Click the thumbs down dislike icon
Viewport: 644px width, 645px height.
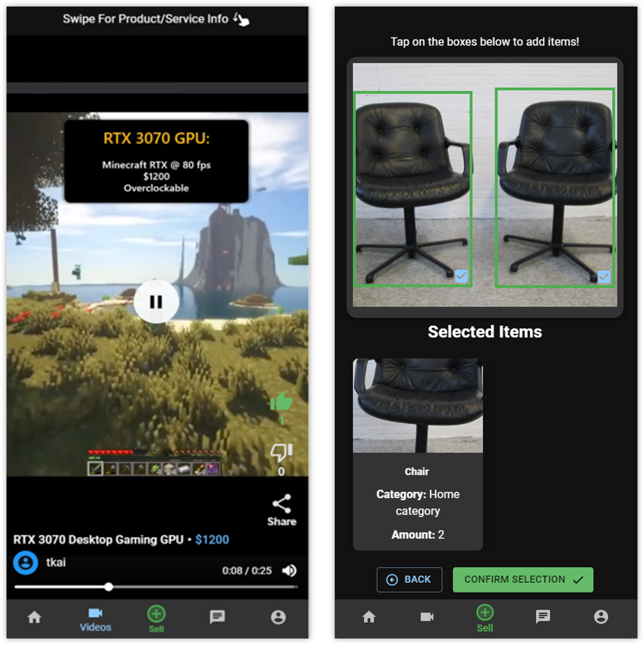281,452
